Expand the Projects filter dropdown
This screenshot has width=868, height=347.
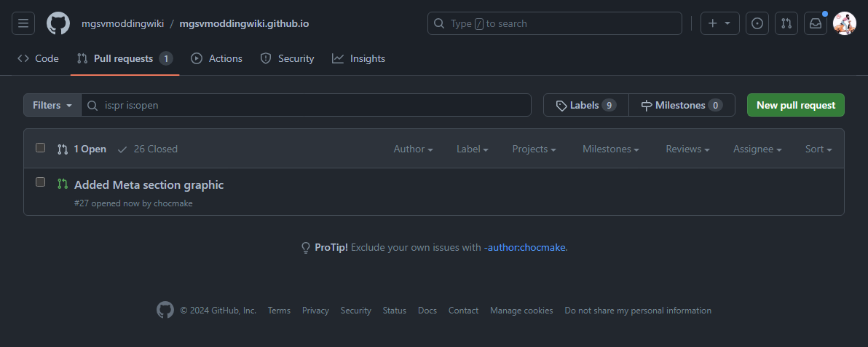coord(534,149)
